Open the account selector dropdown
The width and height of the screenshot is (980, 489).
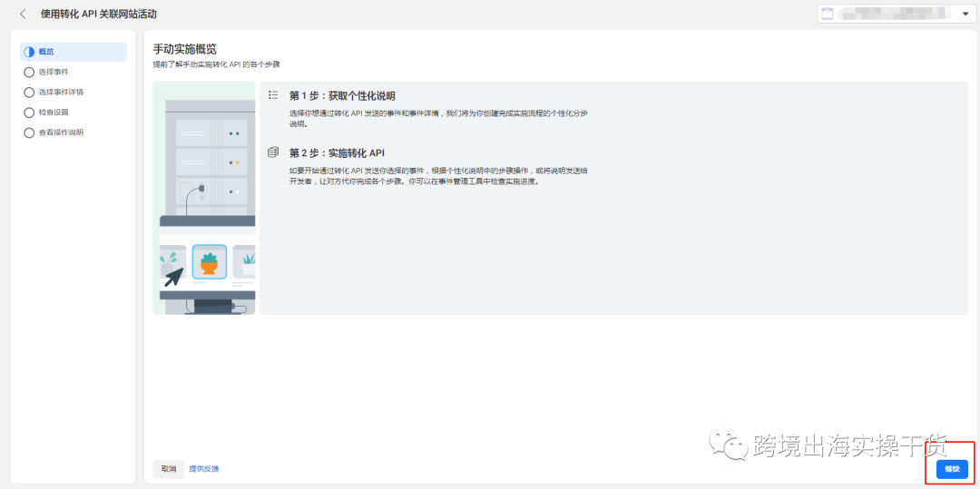896,14
